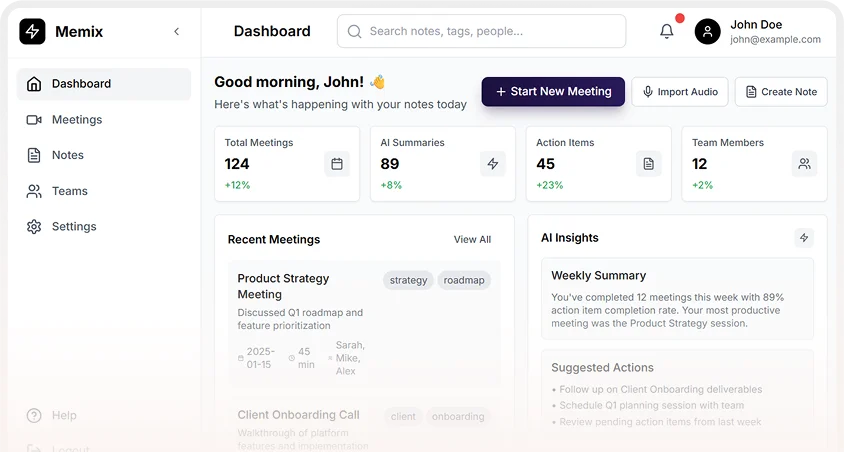Click the john@example.com email text
This screenshot has height=452, width=844.
[x=775, y=39]
